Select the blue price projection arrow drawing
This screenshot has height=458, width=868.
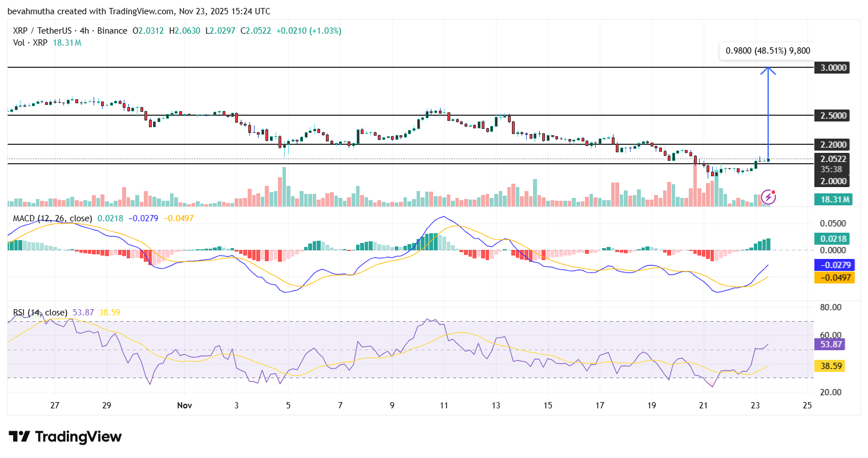point(769,114)
